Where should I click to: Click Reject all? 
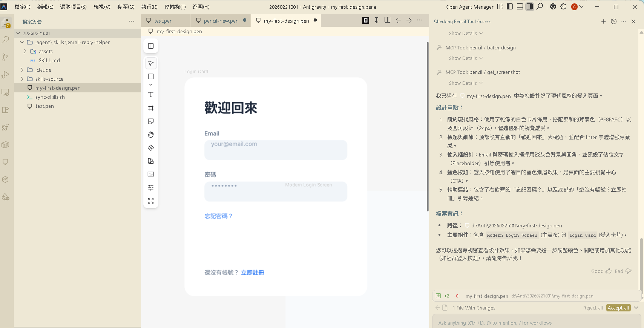tap(593, 308)
